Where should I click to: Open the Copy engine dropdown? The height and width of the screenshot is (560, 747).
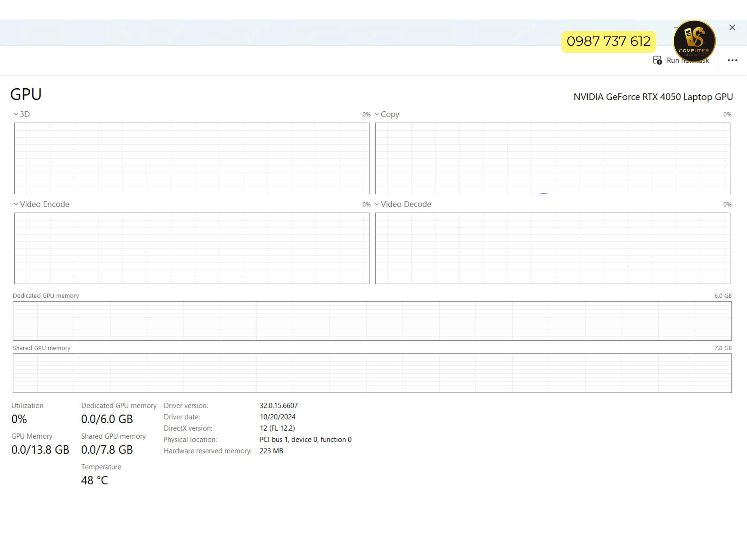coord(377,114)
